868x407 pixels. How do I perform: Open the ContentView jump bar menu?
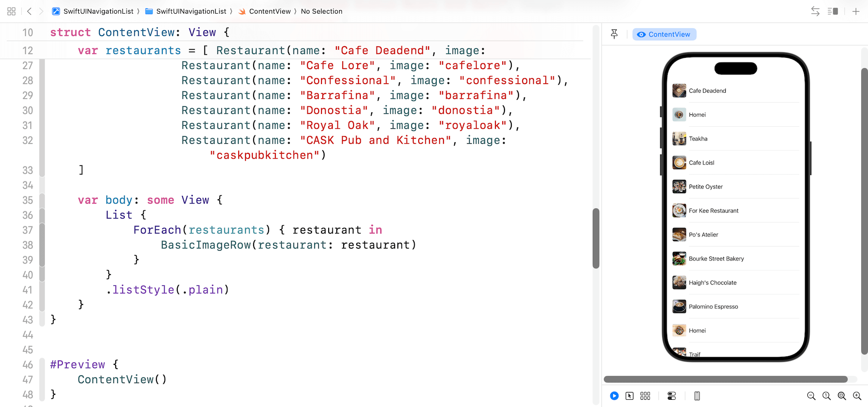click(x=269, y=11)
